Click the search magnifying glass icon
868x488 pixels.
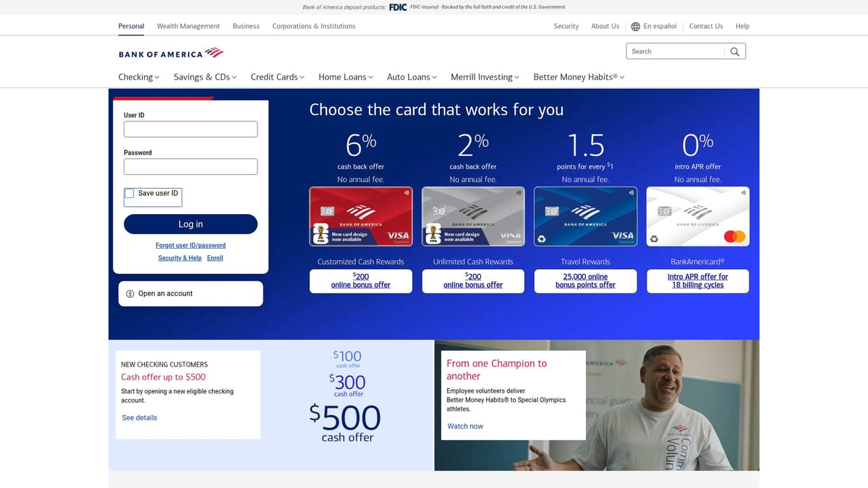pyautogui.click(x=734, y=51)
